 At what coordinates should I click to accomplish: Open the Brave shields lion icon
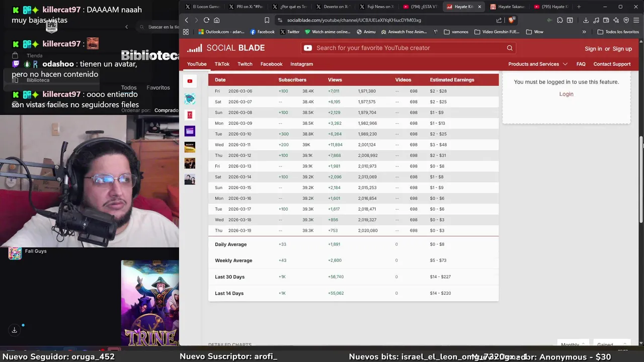(x=511, y=20)
